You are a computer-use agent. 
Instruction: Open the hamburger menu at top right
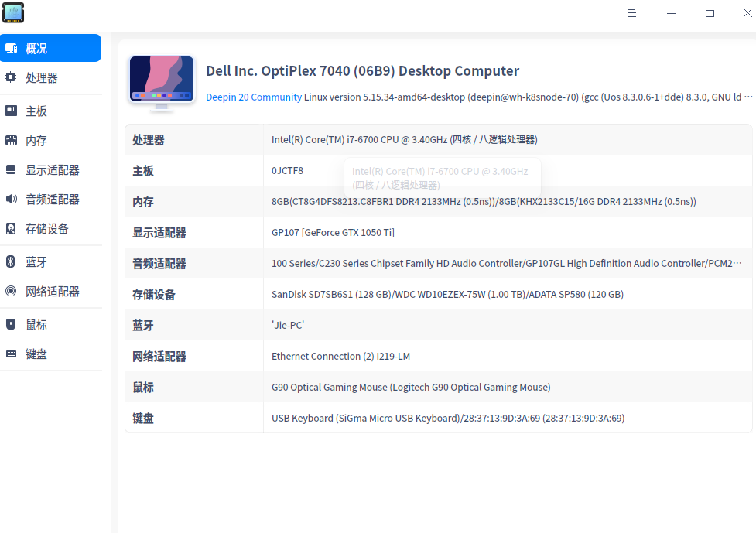click(x=632, y=13)
